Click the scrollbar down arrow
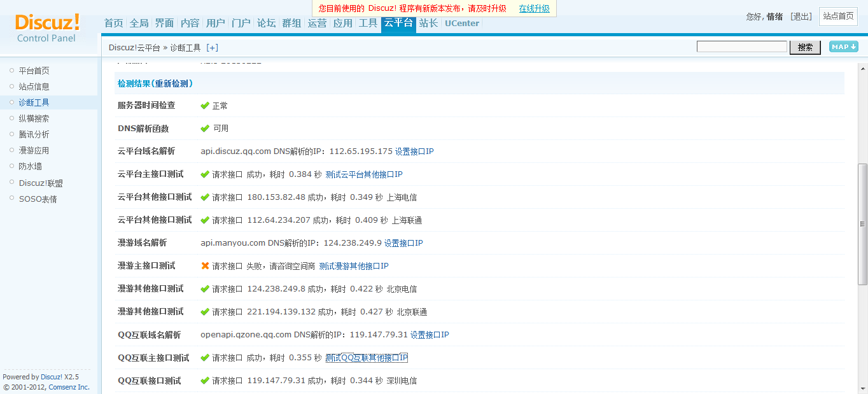Image resolution: width=868 pixels, height=394 pixels. 863,389
